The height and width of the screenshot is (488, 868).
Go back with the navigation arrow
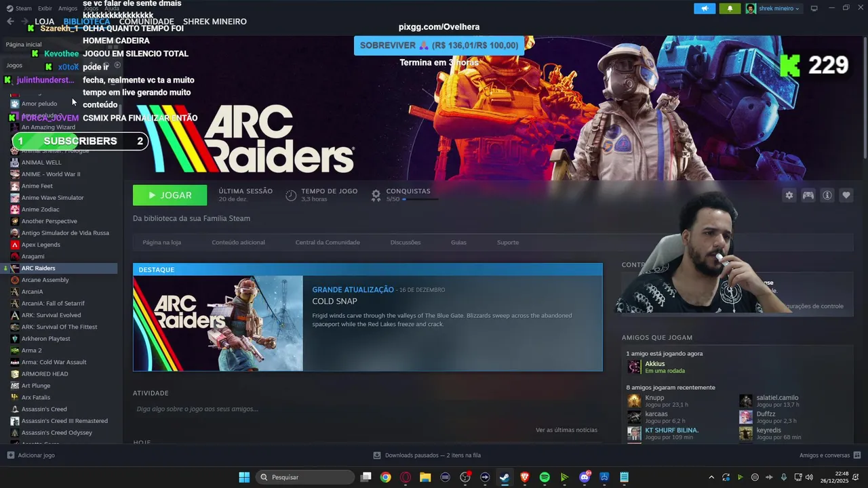point(10,21)
